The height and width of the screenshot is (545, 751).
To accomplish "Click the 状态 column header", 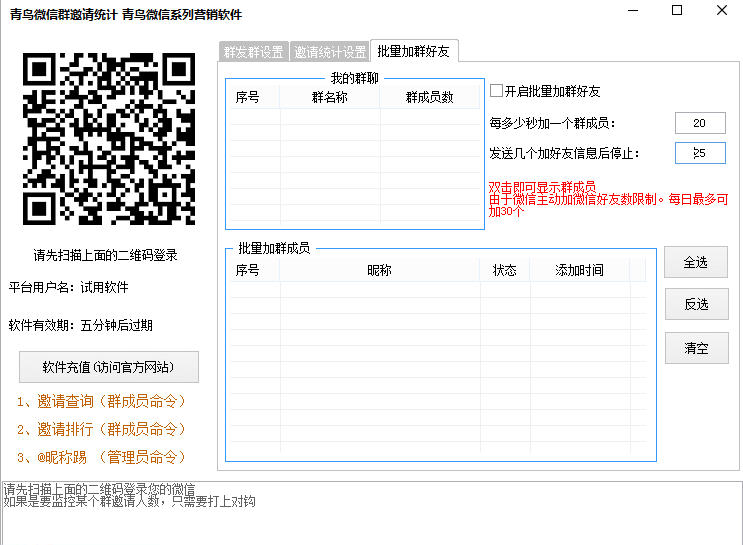I will (x=505, y=270).
